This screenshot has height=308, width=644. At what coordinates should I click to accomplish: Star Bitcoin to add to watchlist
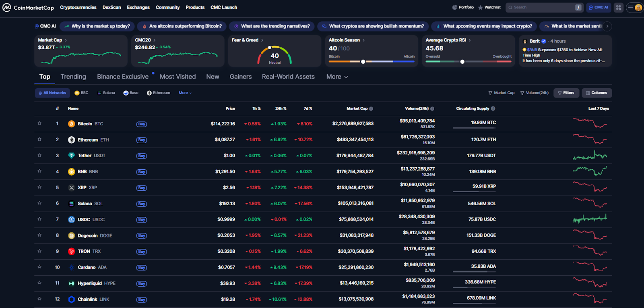coord(39,123)
